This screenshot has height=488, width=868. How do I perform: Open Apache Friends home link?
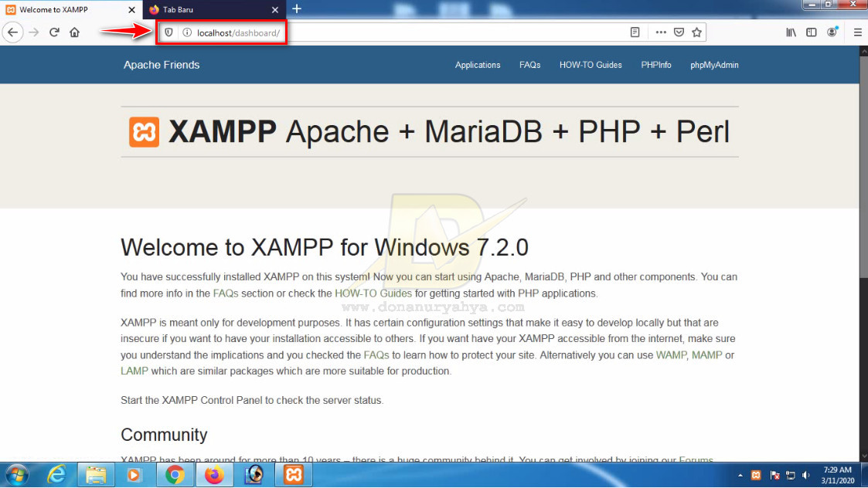coord(162,65)
